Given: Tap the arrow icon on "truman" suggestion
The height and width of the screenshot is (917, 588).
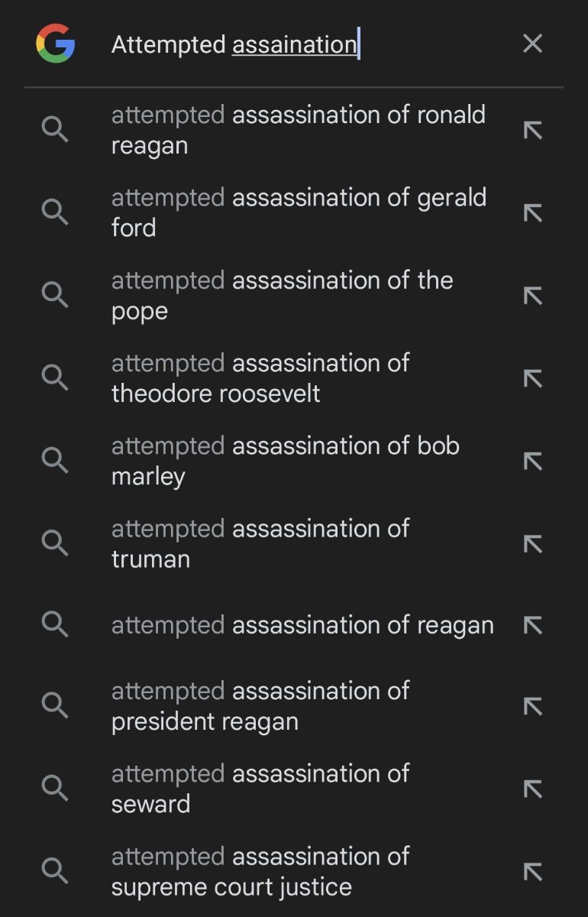Looking at the screenshot, I should click(x=532, y=543).
